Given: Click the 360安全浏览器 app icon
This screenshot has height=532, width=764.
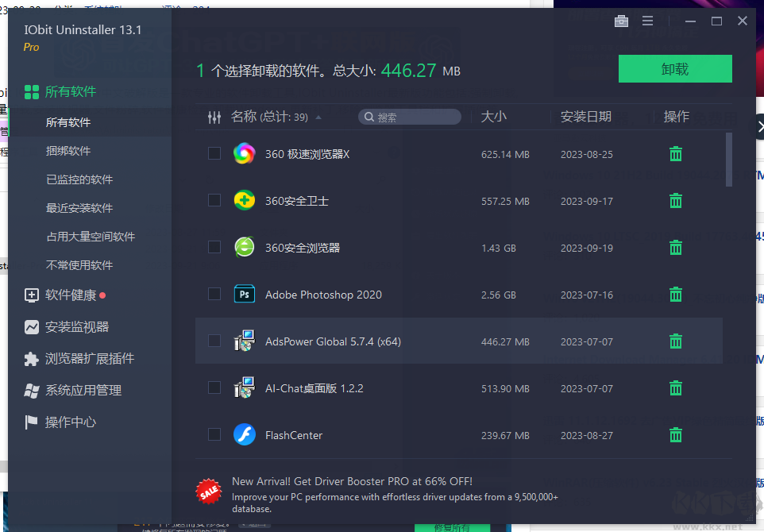Looking at the screenshot, I should [244, 247].
